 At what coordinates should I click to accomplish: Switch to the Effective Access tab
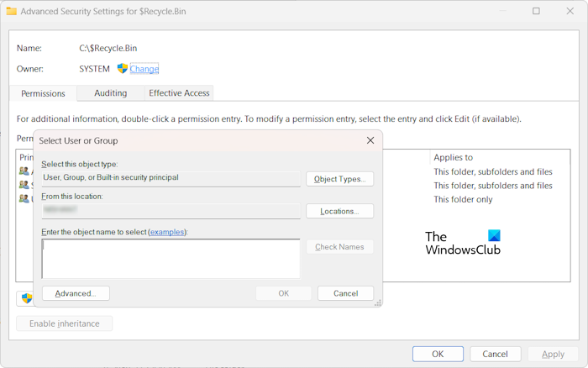point(180,92)
